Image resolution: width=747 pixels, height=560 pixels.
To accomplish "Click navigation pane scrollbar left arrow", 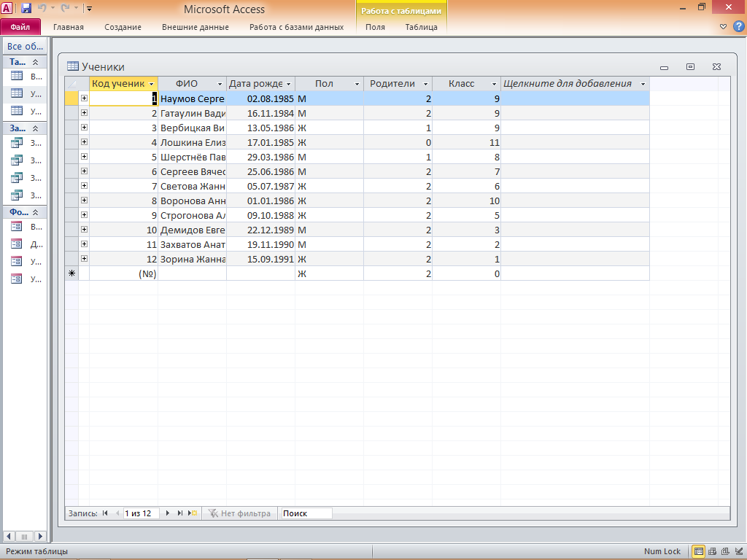I will [9, 536].
